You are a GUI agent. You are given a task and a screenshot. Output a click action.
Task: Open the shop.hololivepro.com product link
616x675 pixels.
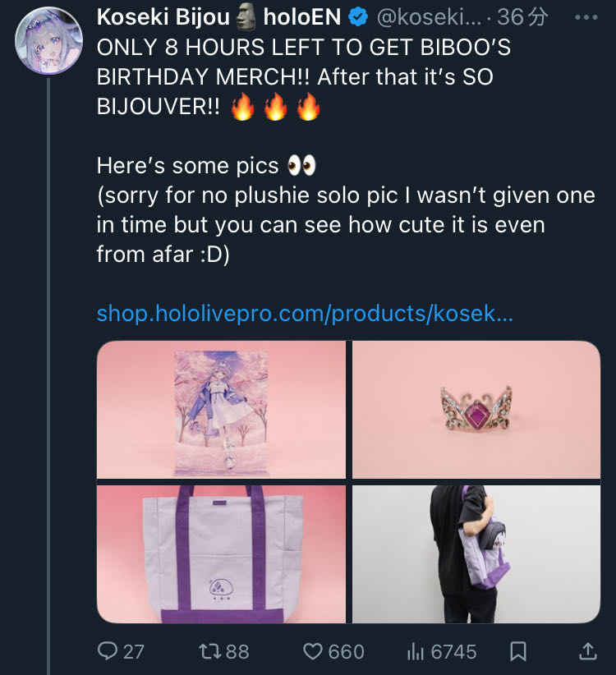tap(305, 313)
